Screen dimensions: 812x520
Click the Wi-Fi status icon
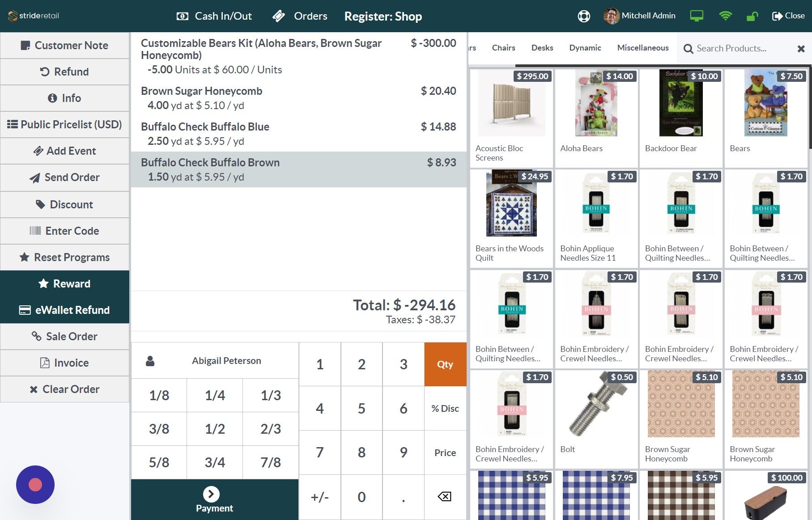(x=726, y=16)
